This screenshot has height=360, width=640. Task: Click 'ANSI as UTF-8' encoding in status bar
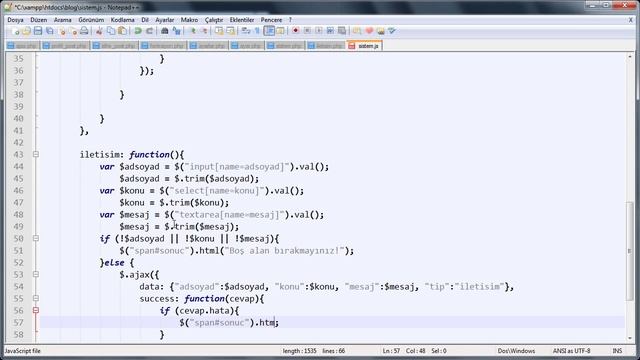pos(571,351)
